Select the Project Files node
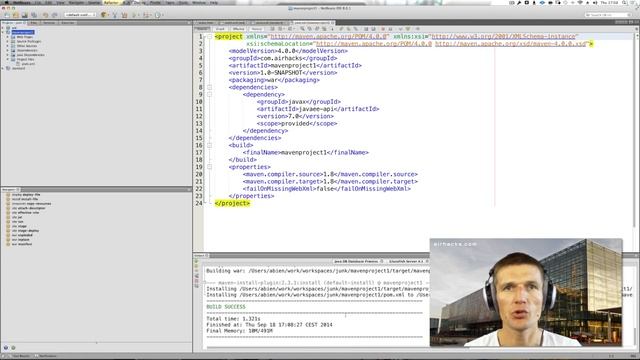Screen dimensions: 640x360 tap(25, 59)
